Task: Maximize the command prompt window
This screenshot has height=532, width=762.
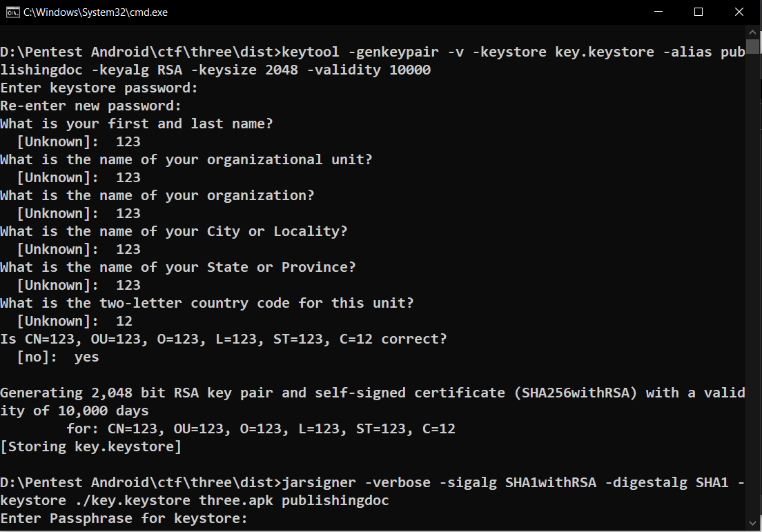Action: tap(698, 12)
